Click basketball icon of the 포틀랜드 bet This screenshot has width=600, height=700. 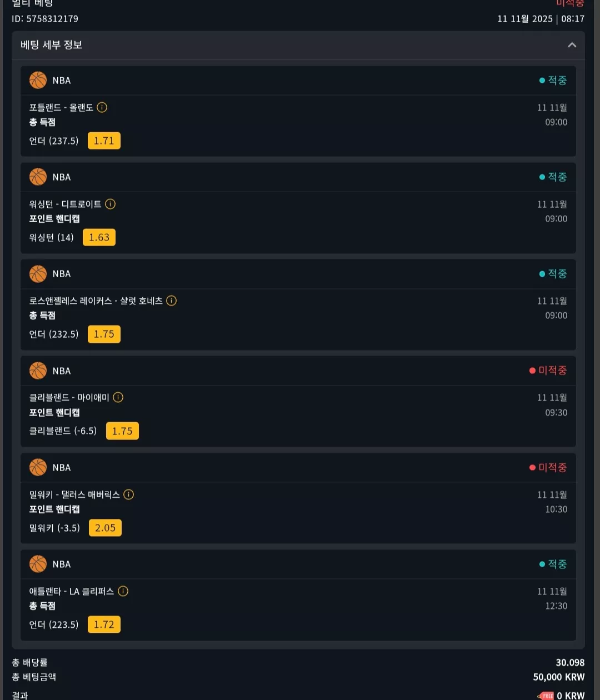(x=38, y=80)
